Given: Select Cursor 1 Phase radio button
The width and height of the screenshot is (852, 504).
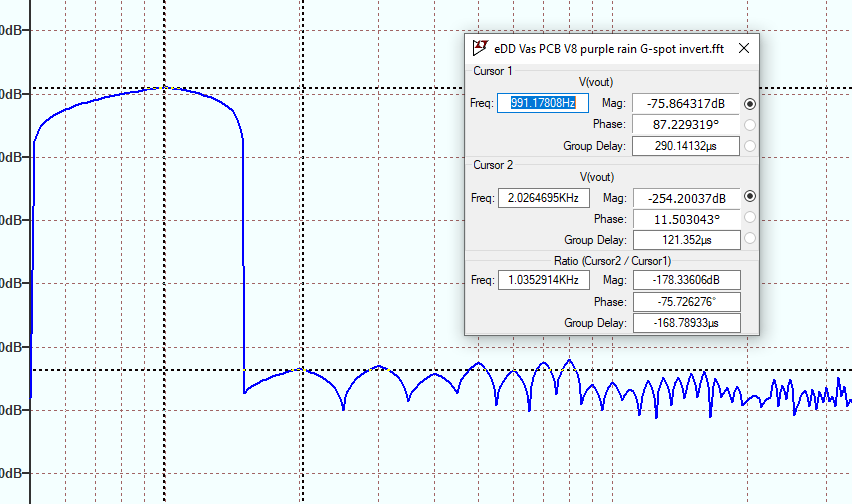Looking at the screenshot, I should [750, 125].
